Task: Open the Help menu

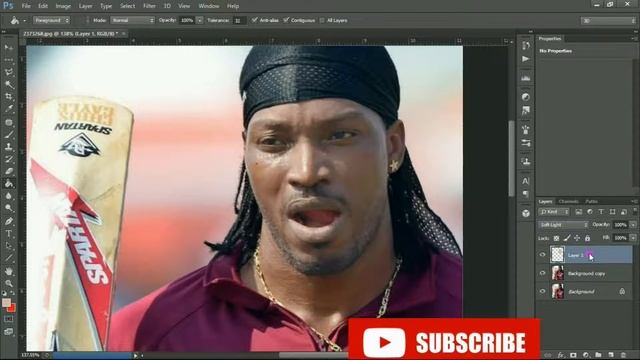Action: click(x=233, y=6)
